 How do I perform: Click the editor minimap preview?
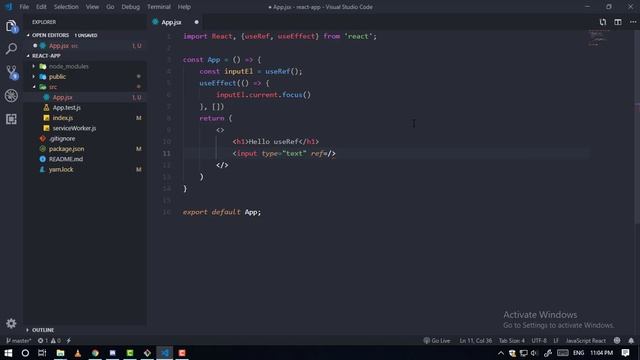point(598,38)
